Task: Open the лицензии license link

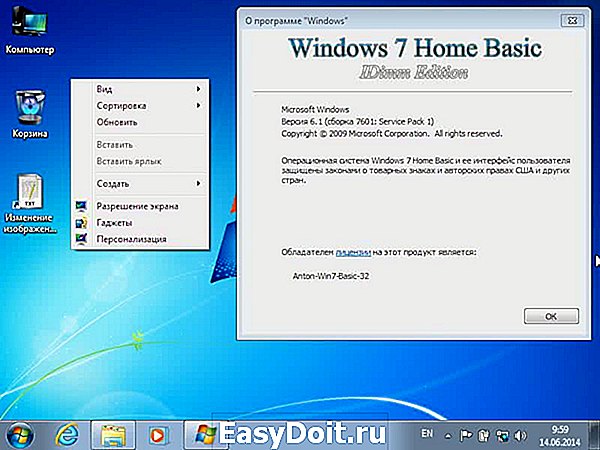Action: pyautogui.click(x=353, y=253)
